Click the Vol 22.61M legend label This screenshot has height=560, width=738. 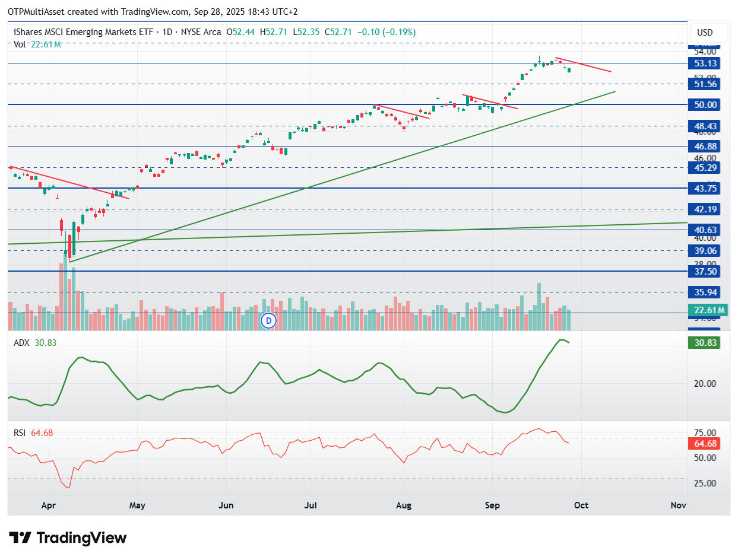tap(37, 44)
